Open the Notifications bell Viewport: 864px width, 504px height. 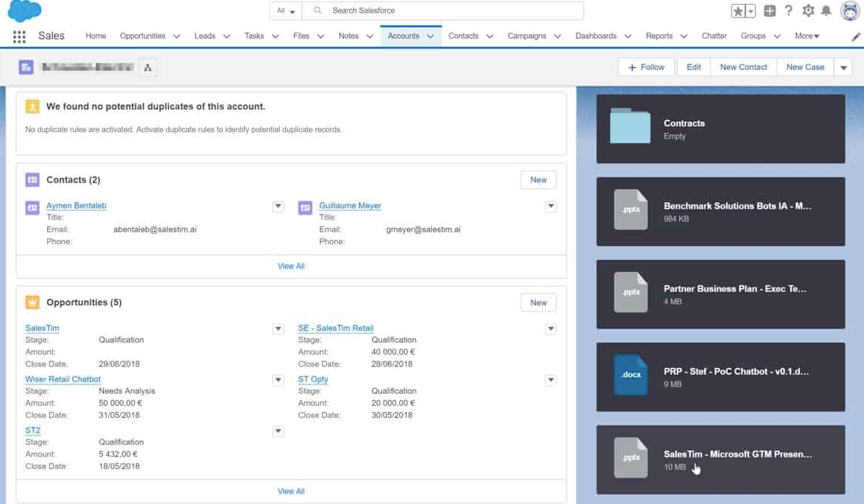[x=826, y=11]
